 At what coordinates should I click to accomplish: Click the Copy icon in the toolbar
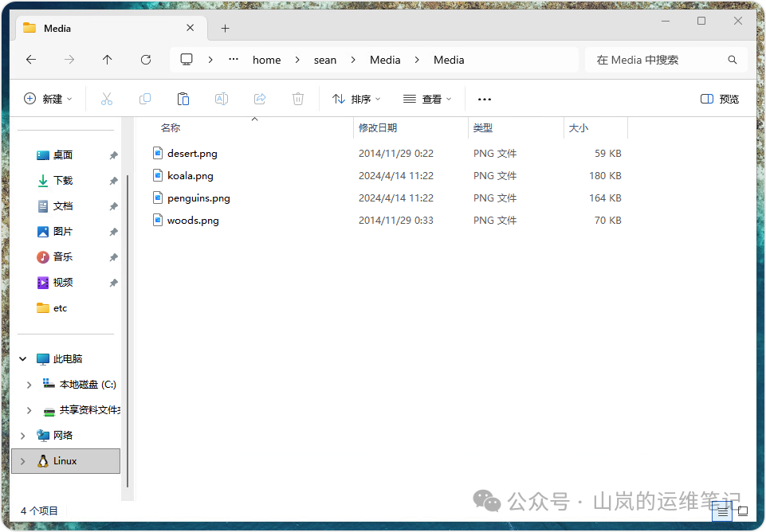click(144, 98)
